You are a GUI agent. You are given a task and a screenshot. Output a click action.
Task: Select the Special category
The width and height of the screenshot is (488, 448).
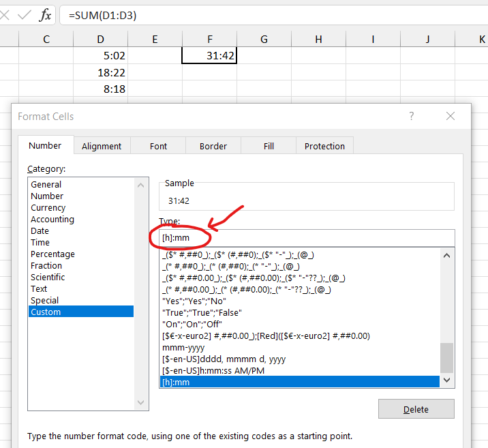pos(81,300)
